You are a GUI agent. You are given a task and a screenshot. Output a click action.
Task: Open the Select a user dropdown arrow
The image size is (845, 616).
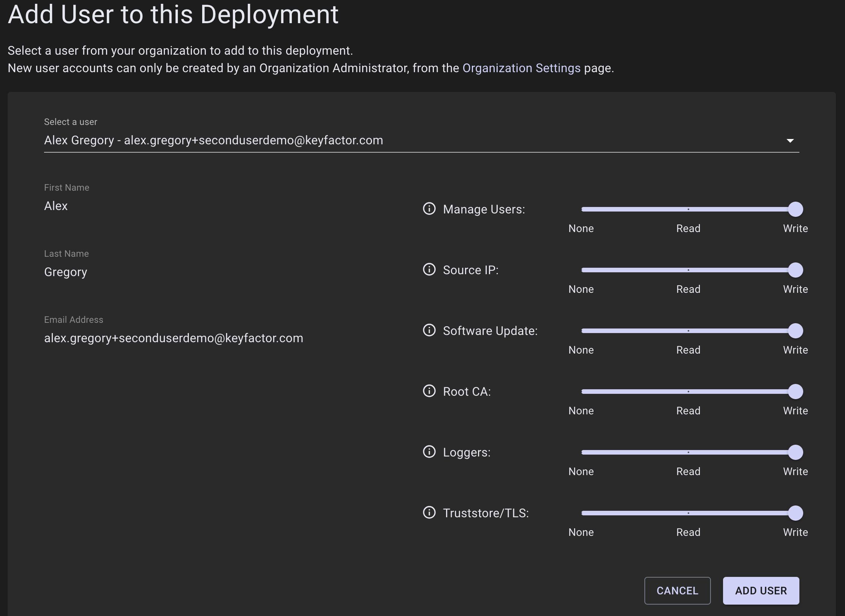(x=790, y=141)
